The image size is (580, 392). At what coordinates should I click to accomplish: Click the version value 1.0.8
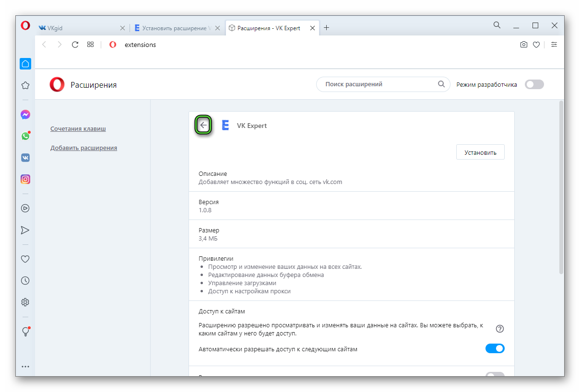(205, 210)
